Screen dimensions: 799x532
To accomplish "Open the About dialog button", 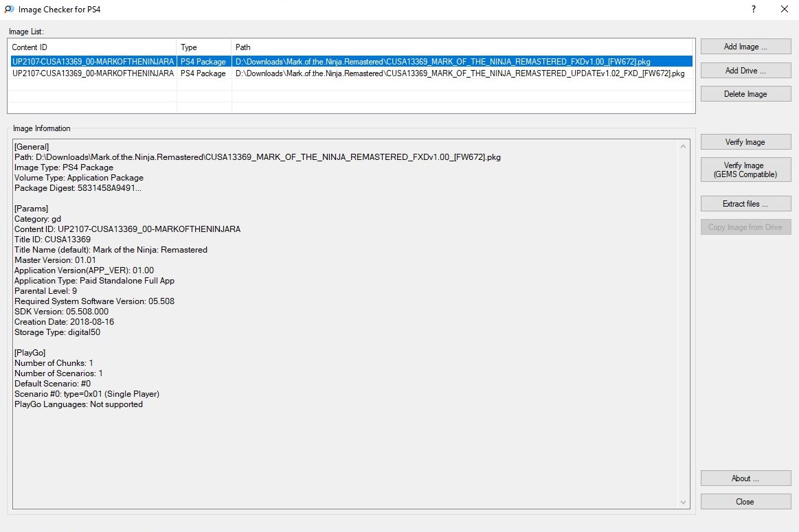I will 745,478.
